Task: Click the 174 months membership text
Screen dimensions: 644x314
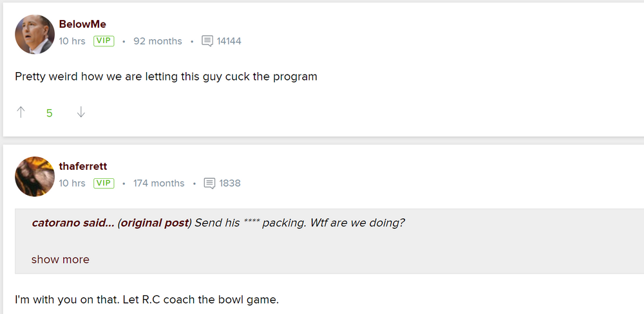Action: 159,183
